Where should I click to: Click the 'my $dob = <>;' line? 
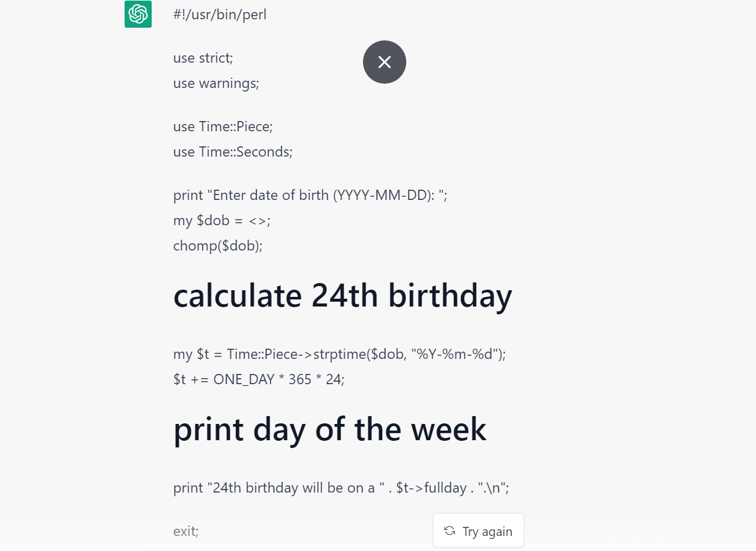click(x=222, y=220)
